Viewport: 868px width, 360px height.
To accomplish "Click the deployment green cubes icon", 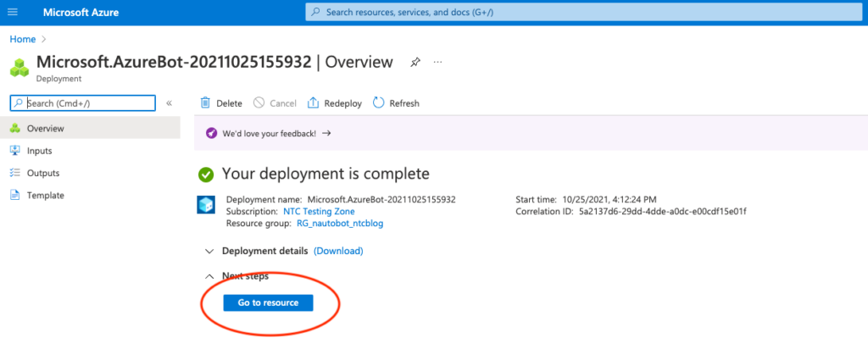I will click(x=19, y=68).
